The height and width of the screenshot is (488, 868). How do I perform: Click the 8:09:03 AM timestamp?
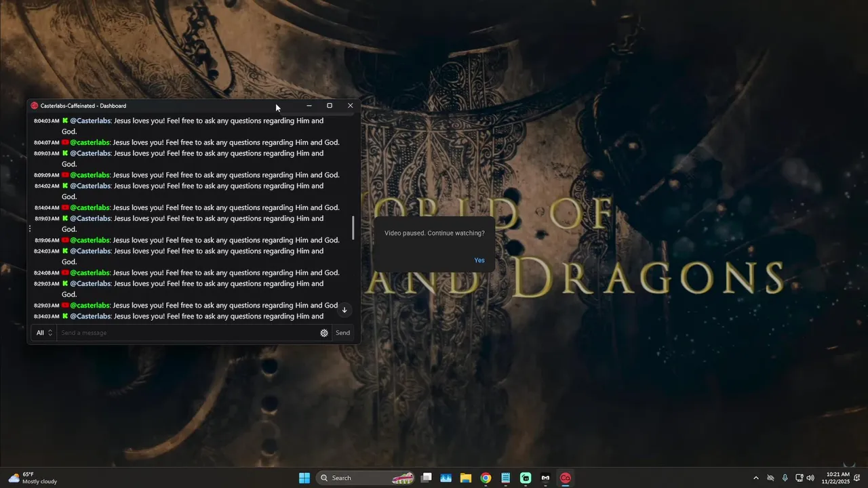point(47,154)
